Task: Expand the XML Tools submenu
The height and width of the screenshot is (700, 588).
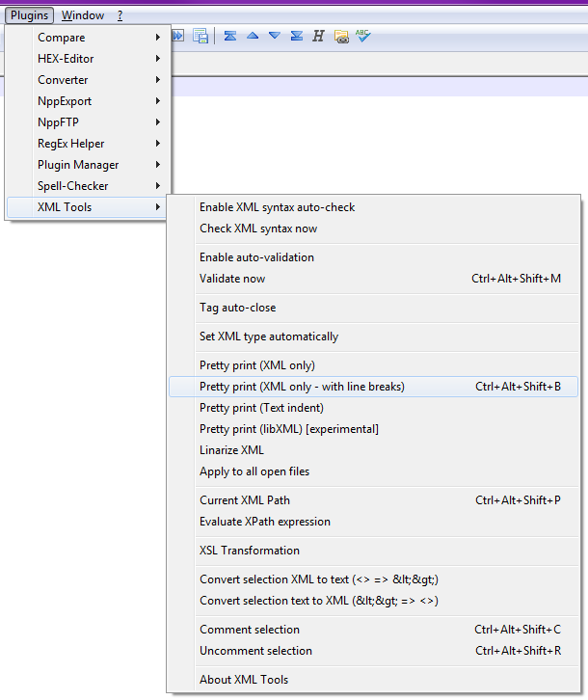Action: (x=88, y=207)
